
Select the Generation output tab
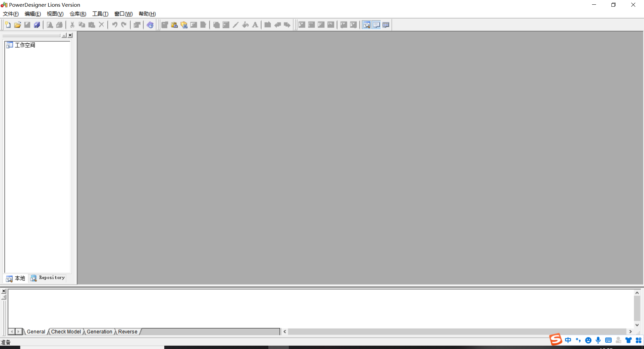100,332
